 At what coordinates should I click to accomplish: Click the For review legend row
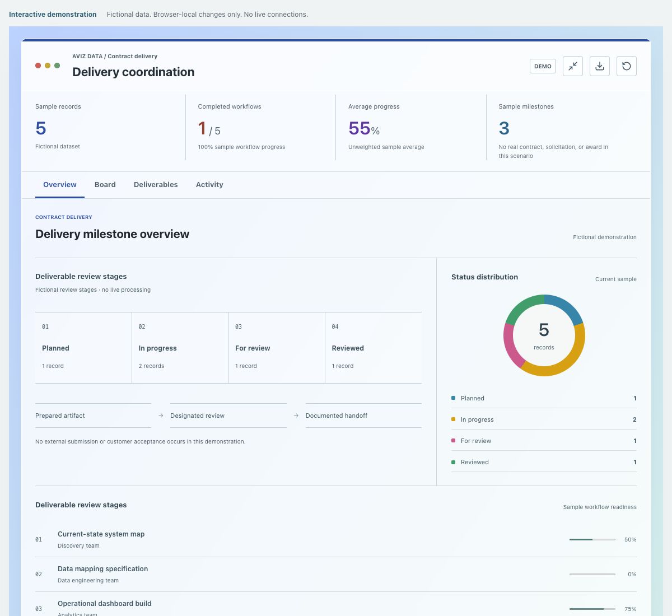coord(544,441)
